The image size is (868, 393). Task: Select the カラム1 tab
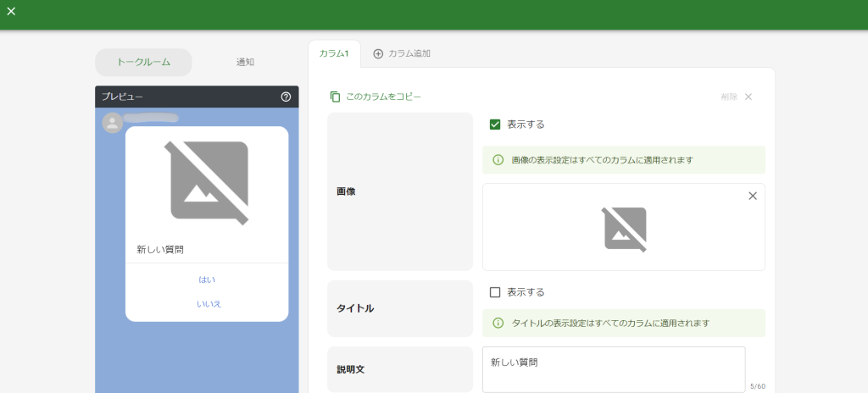(334, 53)
